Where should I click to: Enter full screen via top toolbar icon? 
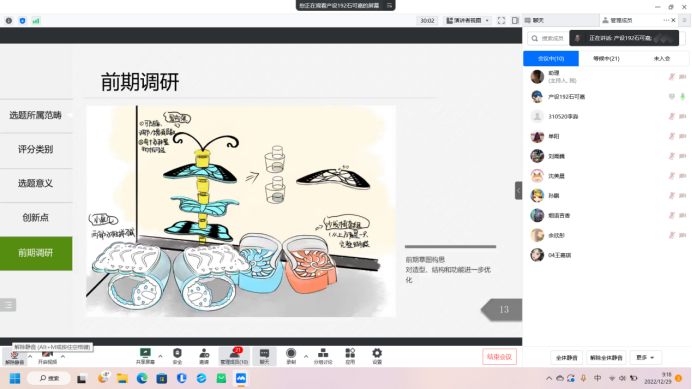501,20
